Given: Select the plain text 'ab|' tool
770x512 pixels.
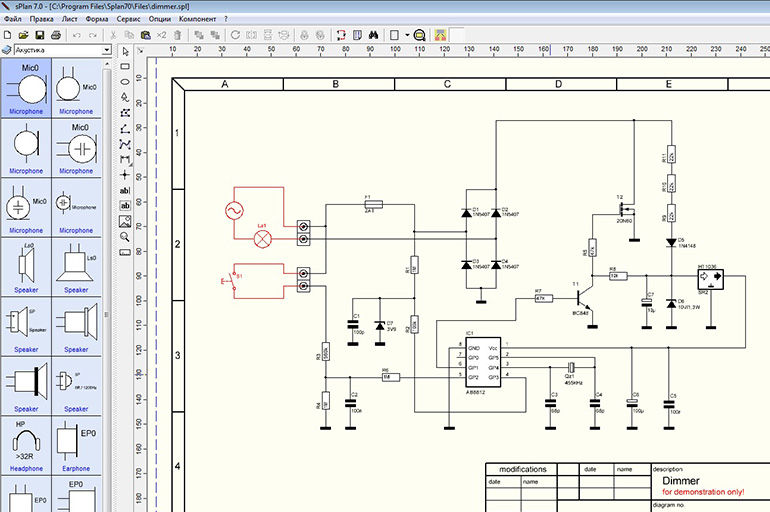Looking at the screenshot, I should 125,190.
